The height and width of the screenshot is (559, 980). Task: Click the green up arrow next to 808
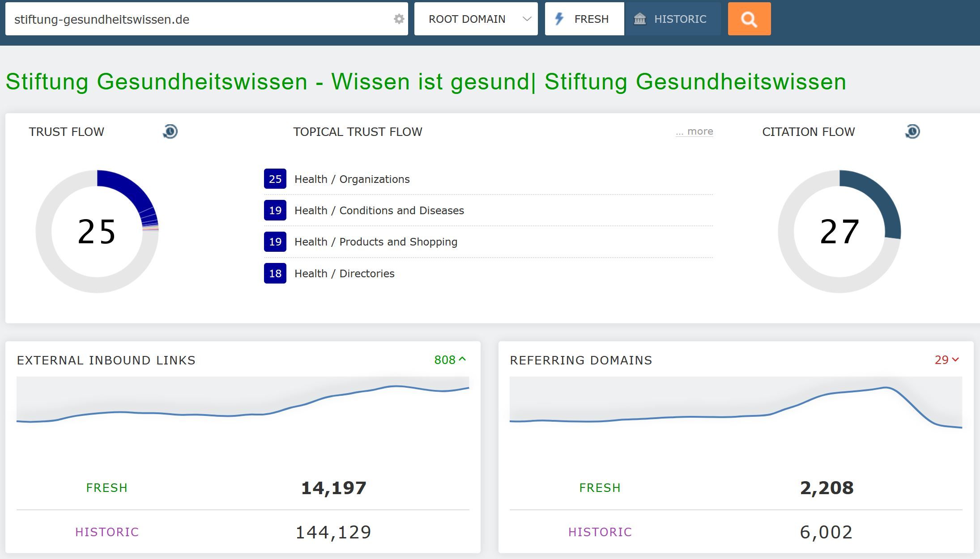pyautogui.click(x=462, y=359)
